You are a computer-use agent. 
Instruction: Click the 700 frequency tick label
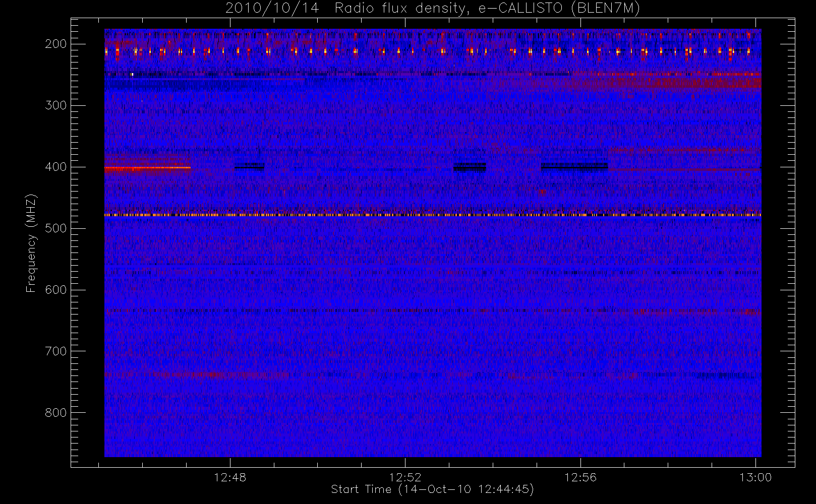(56, 351)
